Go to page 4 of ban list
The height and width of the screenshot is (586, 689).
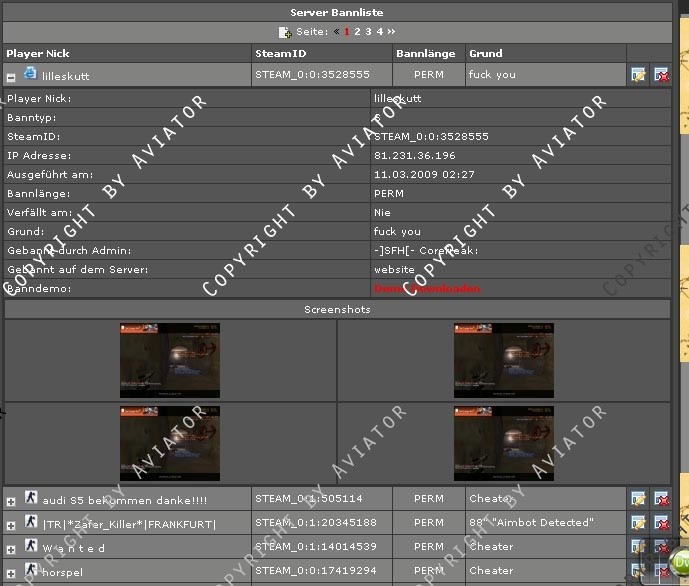(x=379, y=32)
